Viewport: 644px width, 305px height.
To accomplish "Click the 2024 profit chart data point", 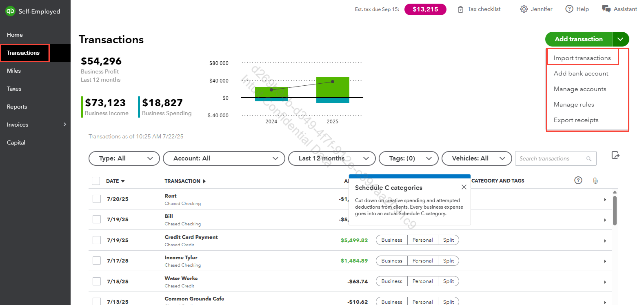I will coord(271,90).
